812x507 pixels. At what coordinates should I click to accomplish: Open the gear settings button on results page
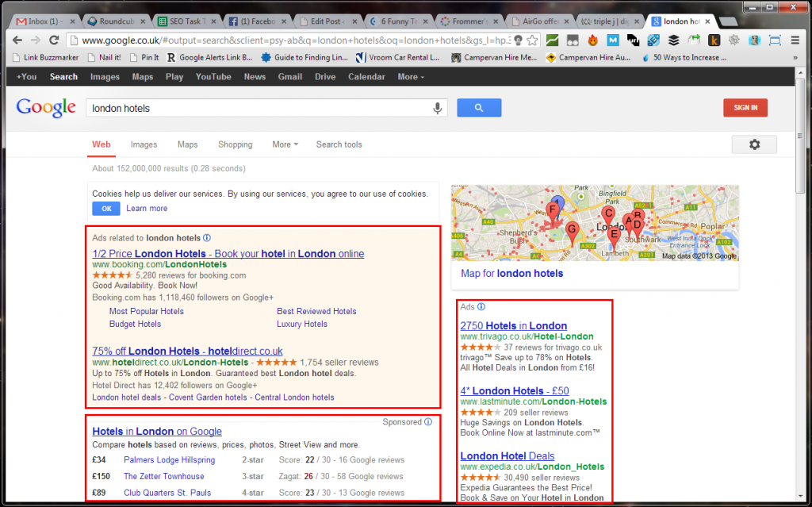point(754,144)
